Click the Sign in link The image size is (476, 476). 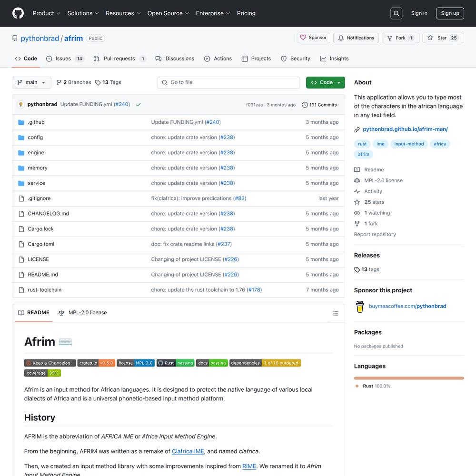point(419,13)
